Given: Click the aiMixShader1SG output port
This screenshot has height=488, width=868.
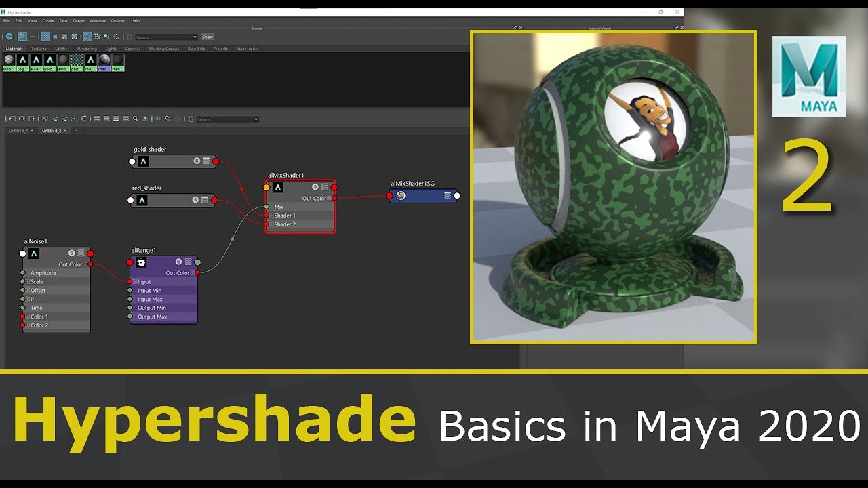Looking at the screenshot, I should tap(457, 196).
